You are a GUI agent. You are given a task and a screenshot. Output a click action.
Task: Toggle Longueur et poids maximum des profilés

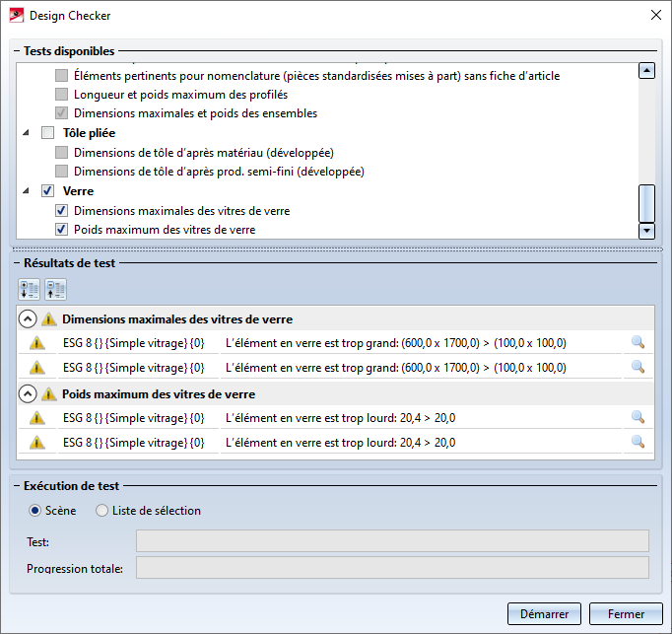pyautogui.click(x=61, y=95)
